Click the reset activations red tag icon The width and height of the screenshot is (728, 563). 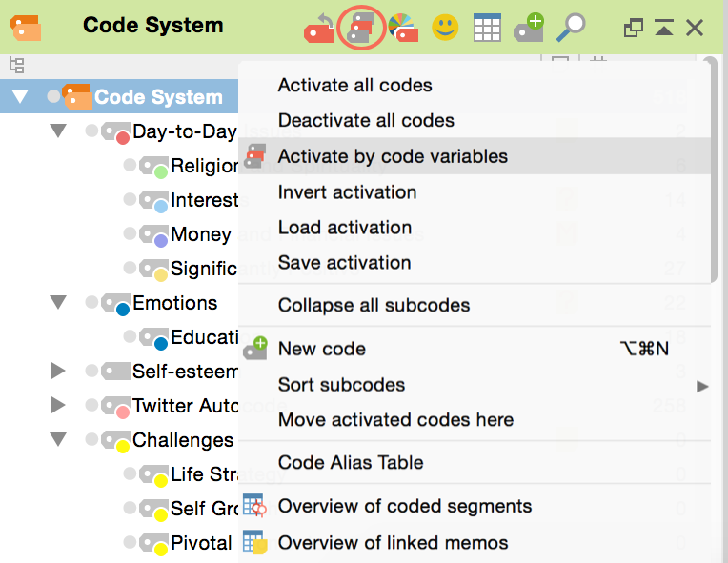pyautogui.click(x=319, y=29)
